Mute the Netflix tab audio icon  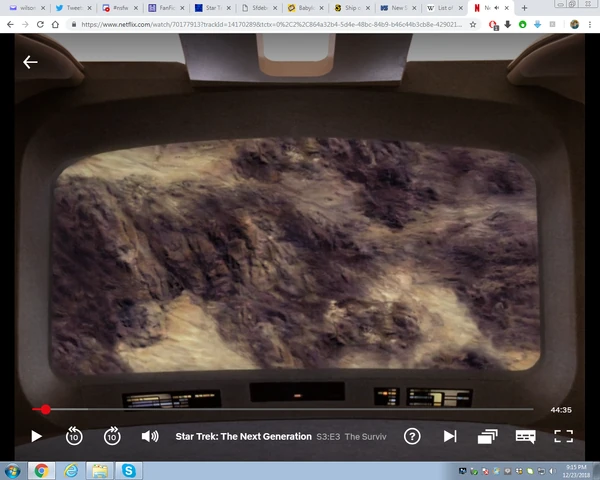[x=497, y=8]
